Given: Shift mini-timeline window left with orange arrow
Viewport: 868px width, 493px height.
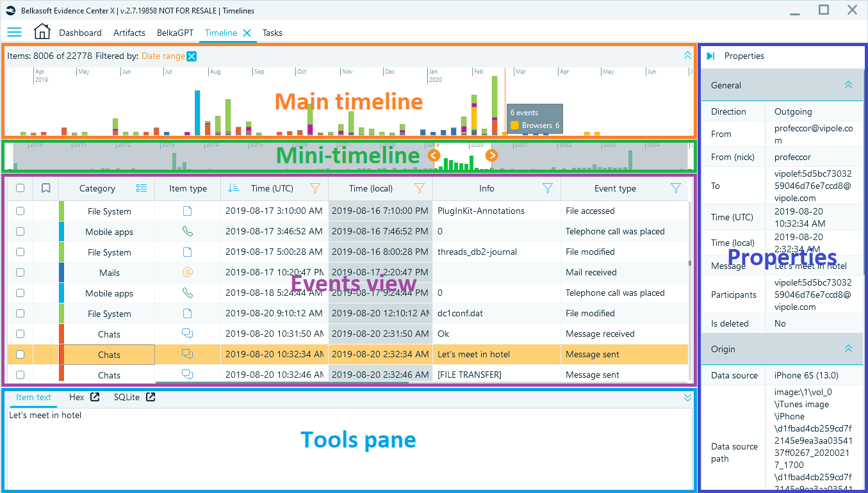Looking at the screenshot, I should [x=434, y=155].
